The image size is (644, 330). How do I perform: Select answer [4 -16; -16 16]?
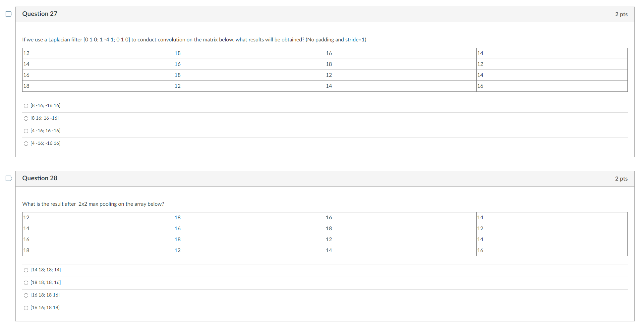(x=26, y=143)
